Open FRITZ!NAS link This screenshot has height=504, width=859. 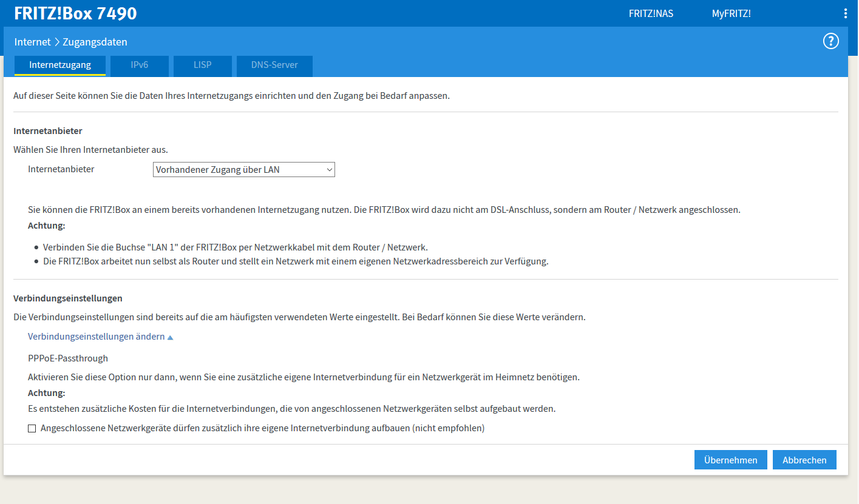[x=651, y=13]
